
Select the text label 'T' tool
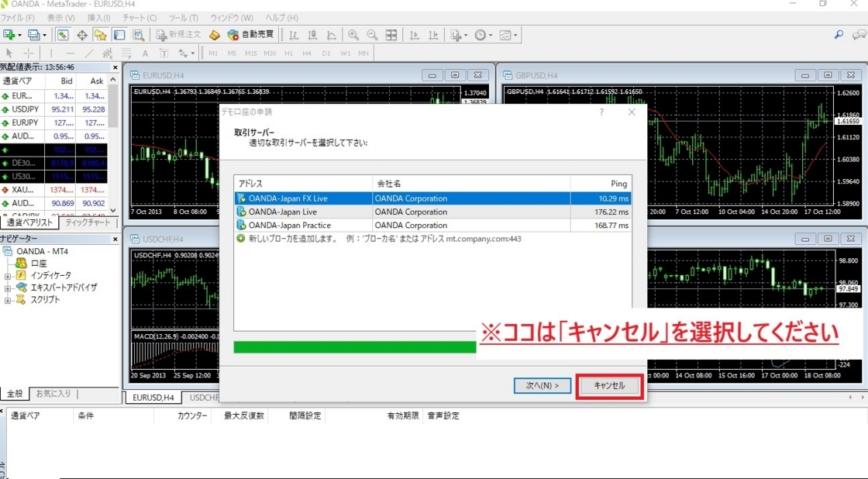(164, 53)
